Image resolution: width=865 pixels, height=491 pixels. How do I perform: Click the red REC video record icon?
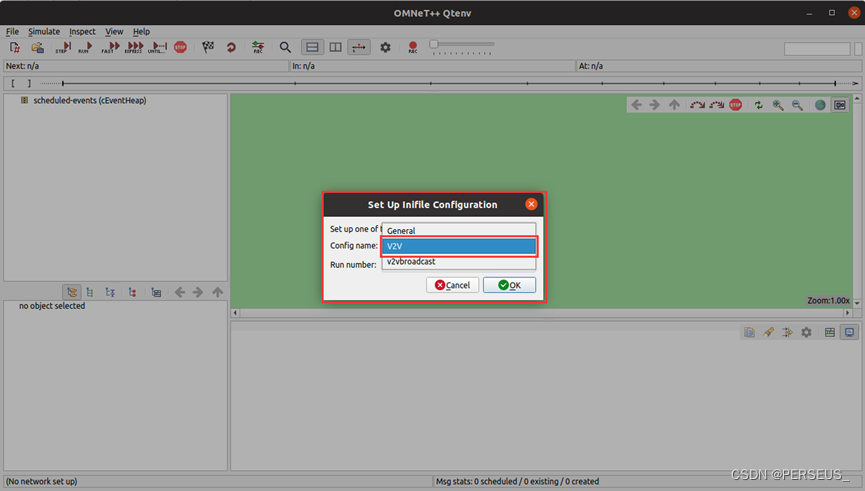coord(413,47)
